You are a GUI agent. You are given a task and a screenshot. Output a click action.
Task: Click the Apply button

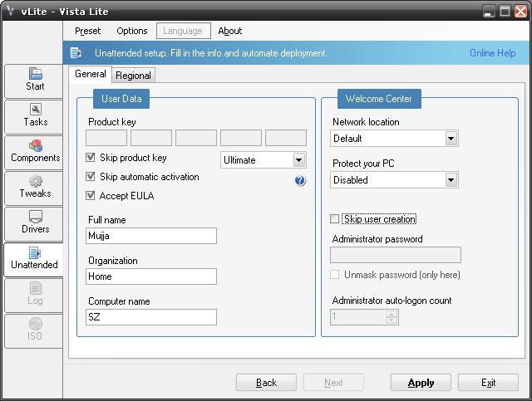(x=421, y=383)
